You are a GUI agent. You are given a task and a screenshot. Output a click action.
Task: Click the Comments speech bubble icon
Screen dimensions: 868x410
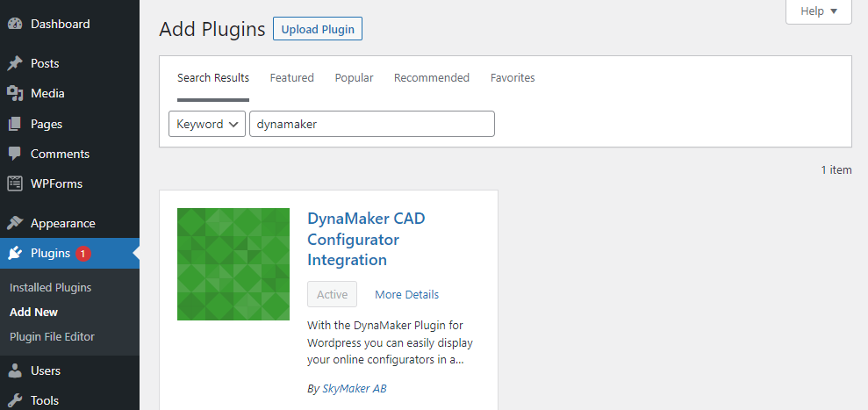tap(15, 154)
